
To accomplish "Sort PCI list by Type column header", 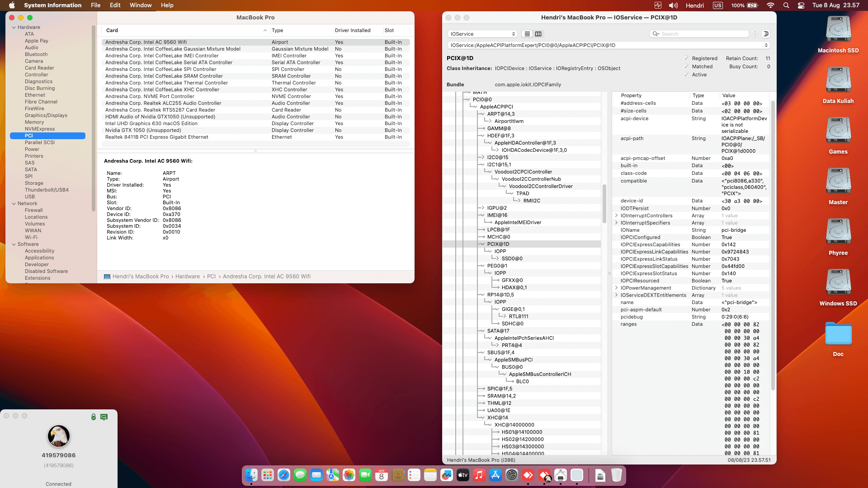I will click(x=302, y=30).
